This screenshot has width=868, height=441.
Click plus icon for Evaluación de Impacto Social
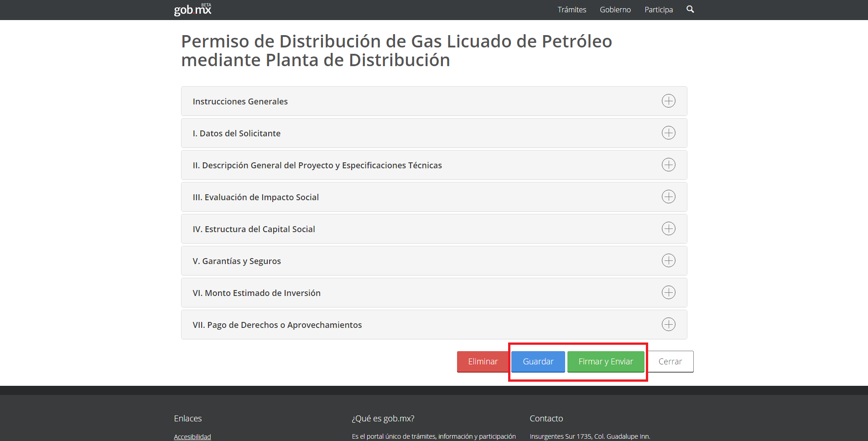[668, 197]
